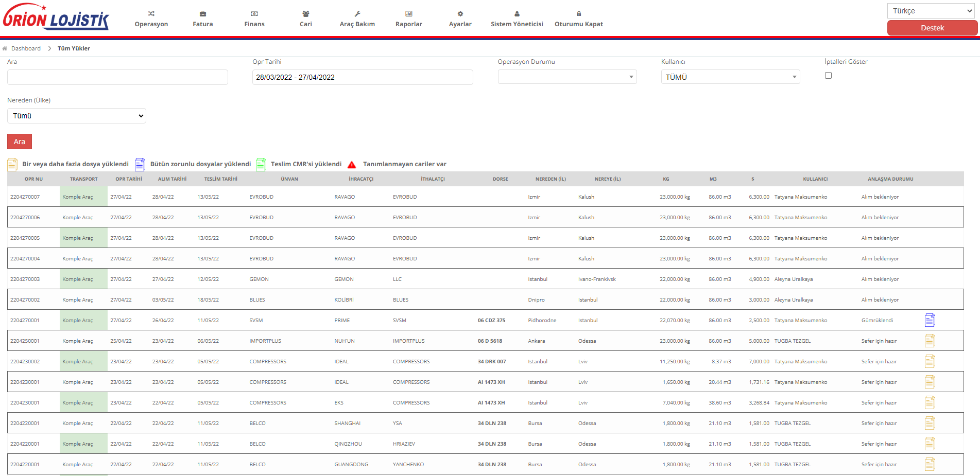The height and width of the screenshot is (476, 980).
Task: Click the Orion Lojistik logo
Action: (56, 17)
